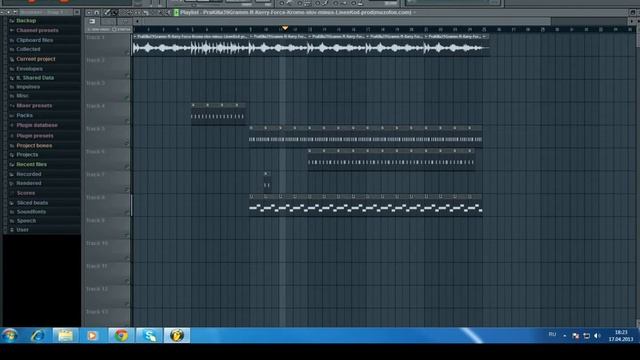
Task: Open the Soundfonts folder in Browser
Action: pos(31,212)
